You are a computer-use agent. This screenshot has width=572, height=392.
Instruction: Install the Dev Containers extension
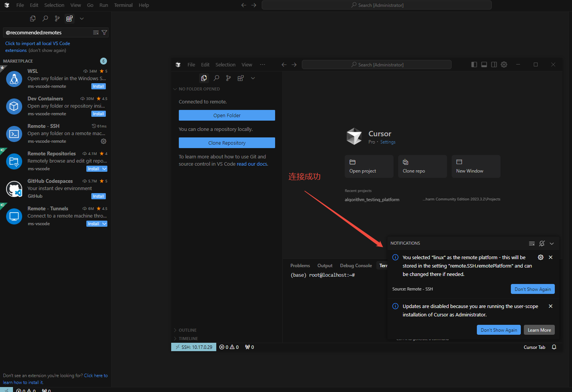[x=99, y=114]
